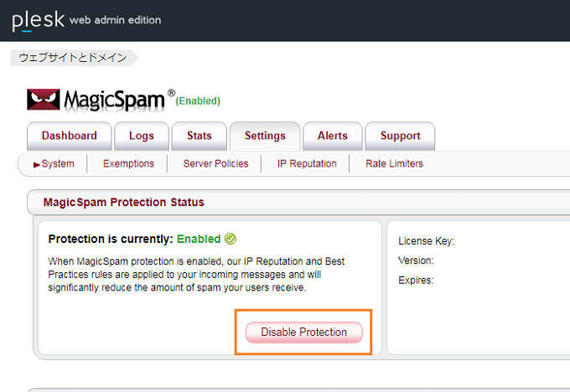Go to the Alerts tab
Image resolution: width=570 pixels, height=392 pixels.
pos(333,136)
